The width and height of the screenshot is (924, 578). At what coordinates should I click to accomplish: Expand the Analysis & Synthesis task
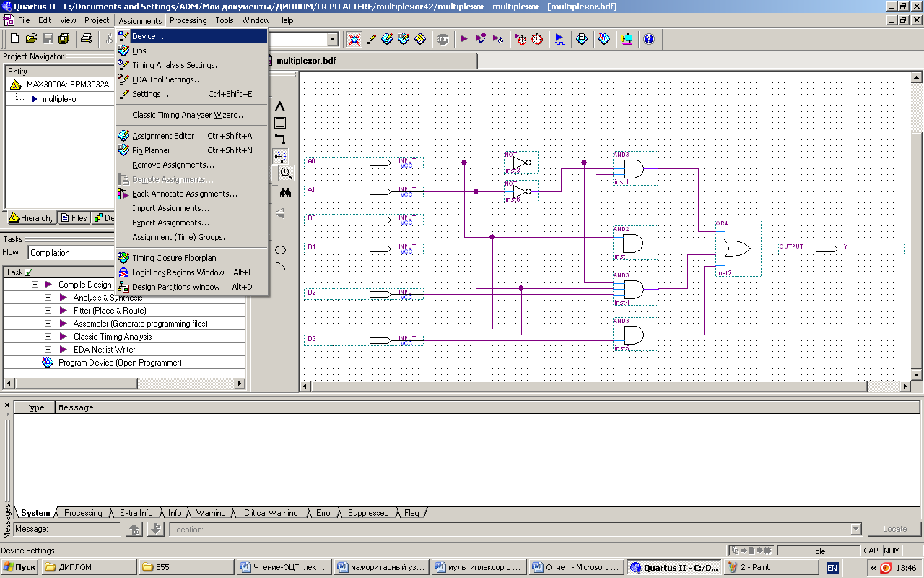point(48,298)
